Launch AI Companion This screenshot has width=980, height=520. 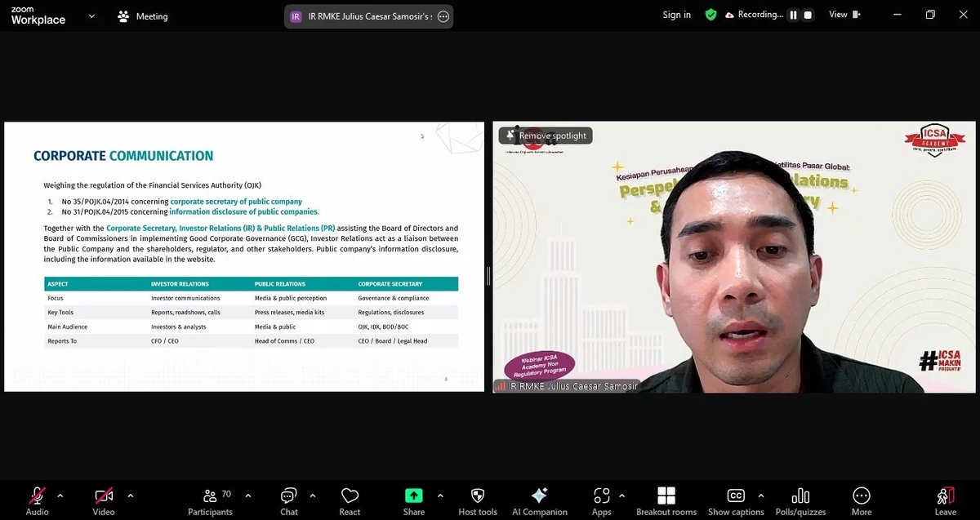coord(539,500)
